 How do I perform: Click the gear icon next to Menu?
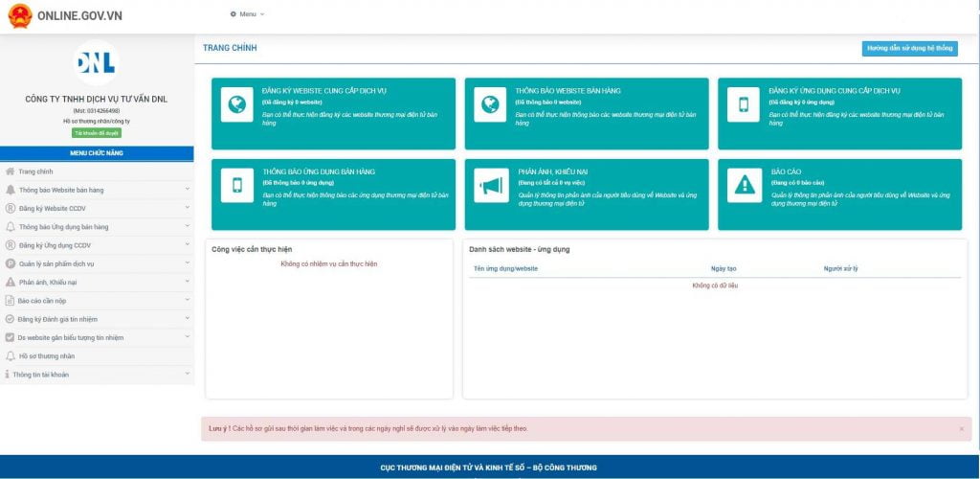pyautogui.click(x=234, y=13)
